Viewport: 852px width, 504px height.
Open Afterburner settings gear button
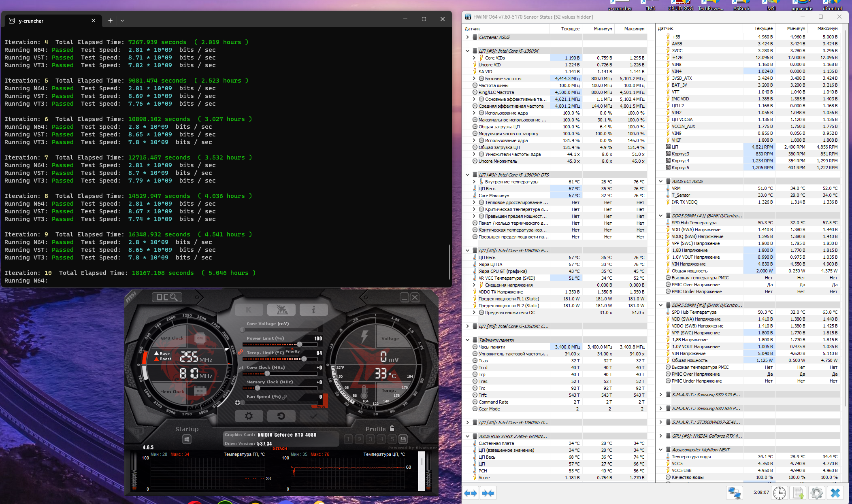pyautogui.click(x=249, y=416)
